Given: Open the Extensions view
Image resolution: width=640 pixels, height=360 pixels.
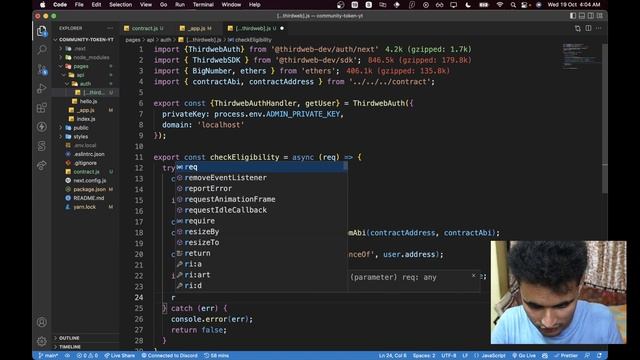Looking at the screenshot, I should pos(42,108).
